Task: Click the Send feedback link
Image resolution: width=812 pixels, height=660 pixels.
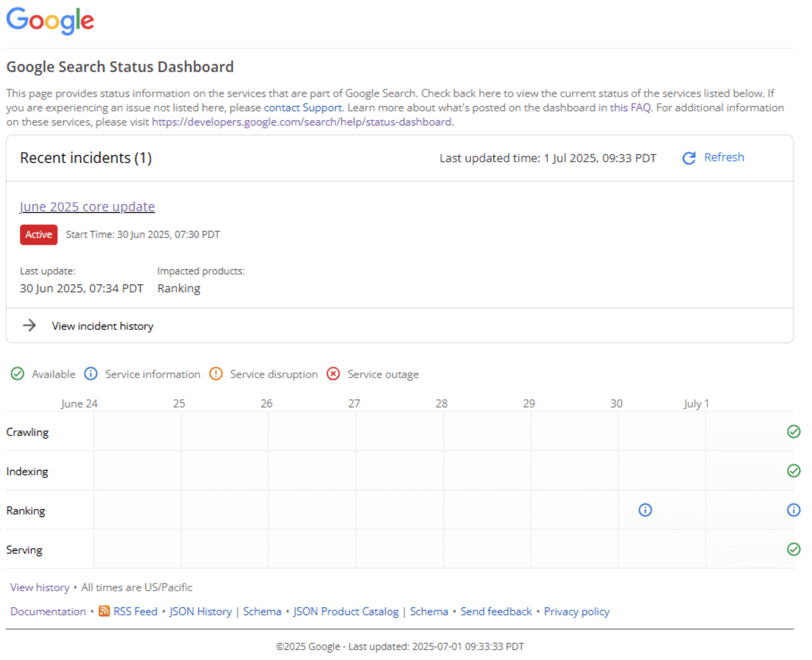Action: (x=496, y=611)
